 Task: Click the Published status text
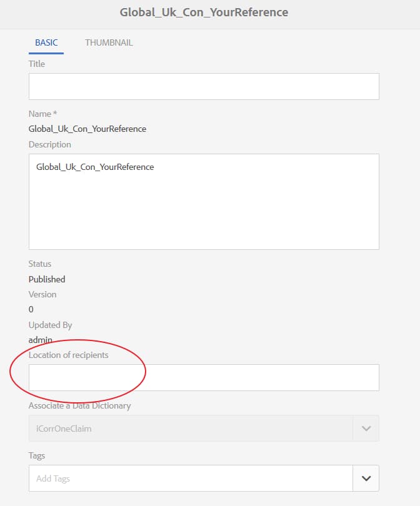46,279
